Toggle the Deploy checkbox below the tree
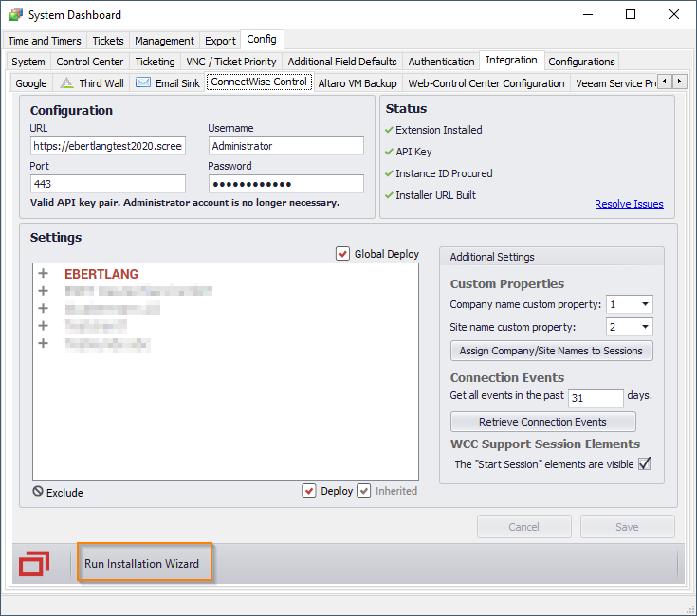This screenshot has height=616, width=697. 309,491
